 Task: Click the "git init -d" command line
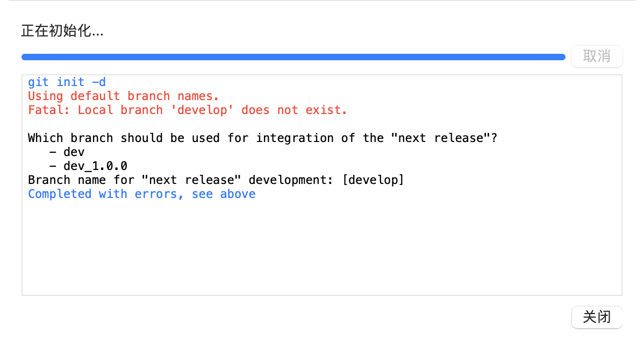click(67, 82)
